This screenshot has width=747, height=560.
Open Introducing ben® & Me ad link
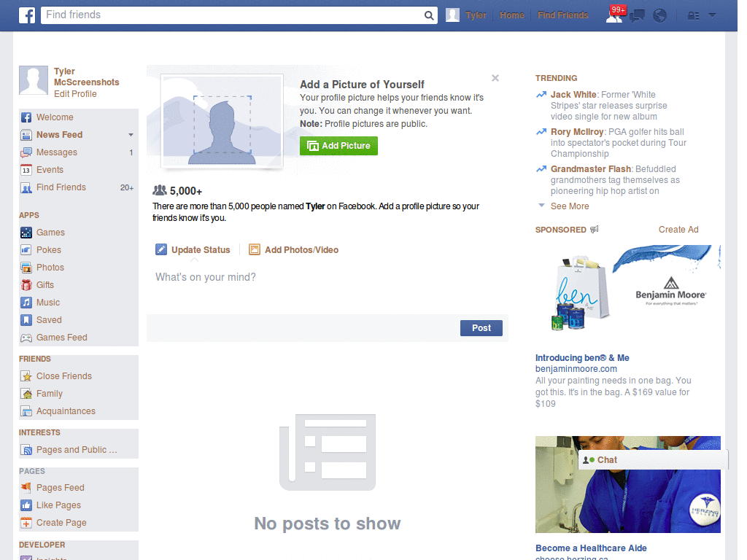click(x=582, y=357)
